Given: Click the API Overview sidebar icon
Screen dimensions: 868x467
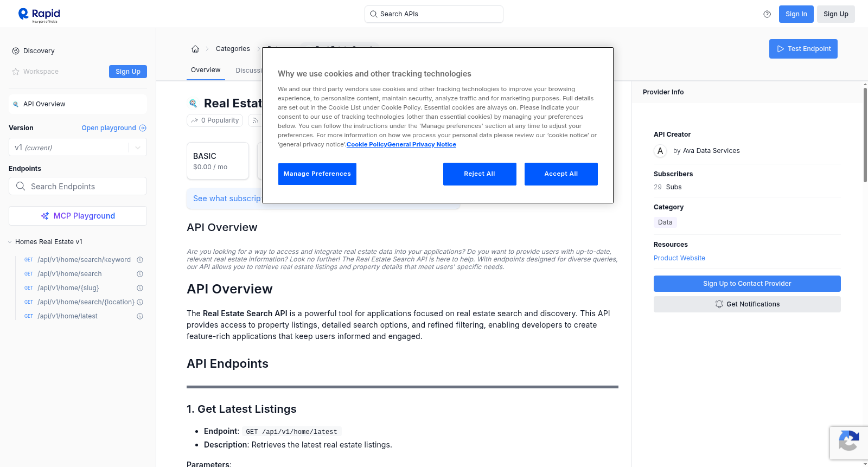Looking at the screenshot, I should click(x=16, y=104).
